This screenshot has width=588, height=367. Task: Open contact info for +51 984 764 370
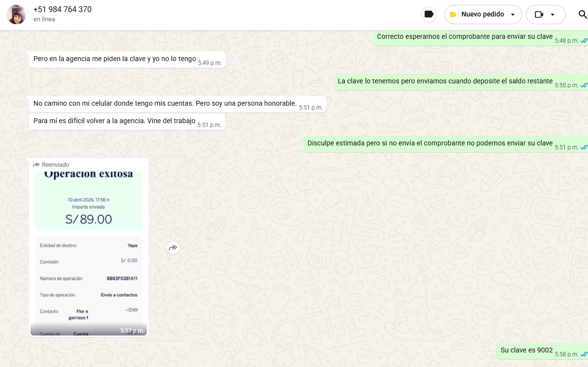(x=63, y=10)
